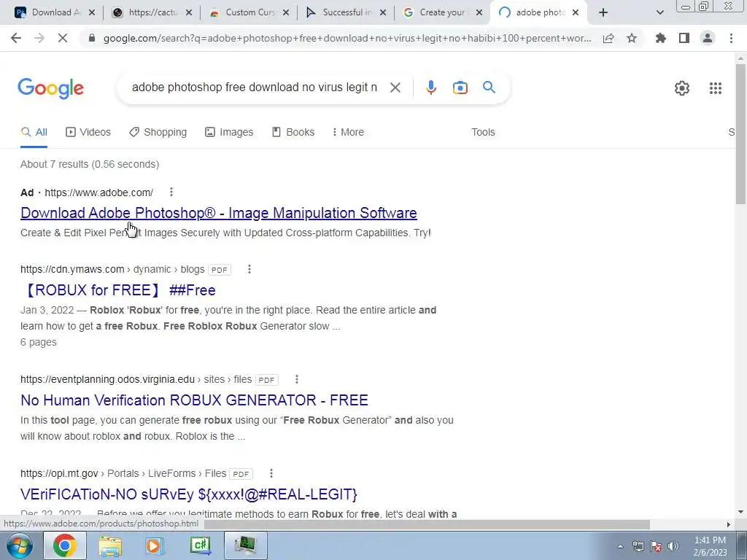Click the share page icon in address bar
This screenshot has width=747, height=560.
[608, 38]
